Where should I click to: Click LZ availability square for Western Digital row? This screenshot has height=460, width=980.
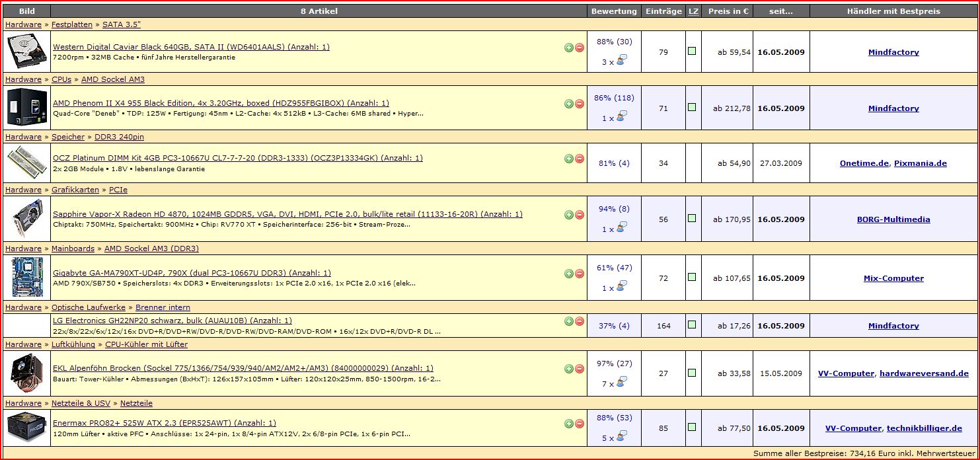[692, 51]
